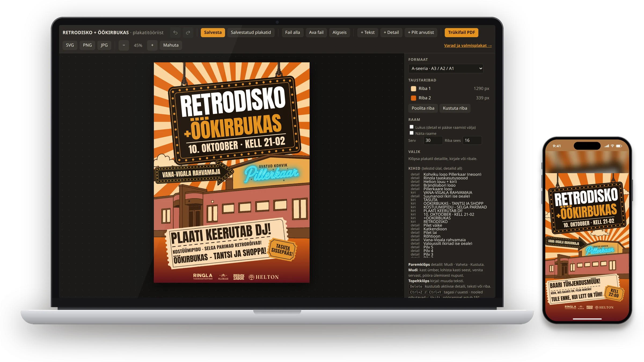
Task: Click the Riba 1 cream color swatch
Action: pos(414,89)
